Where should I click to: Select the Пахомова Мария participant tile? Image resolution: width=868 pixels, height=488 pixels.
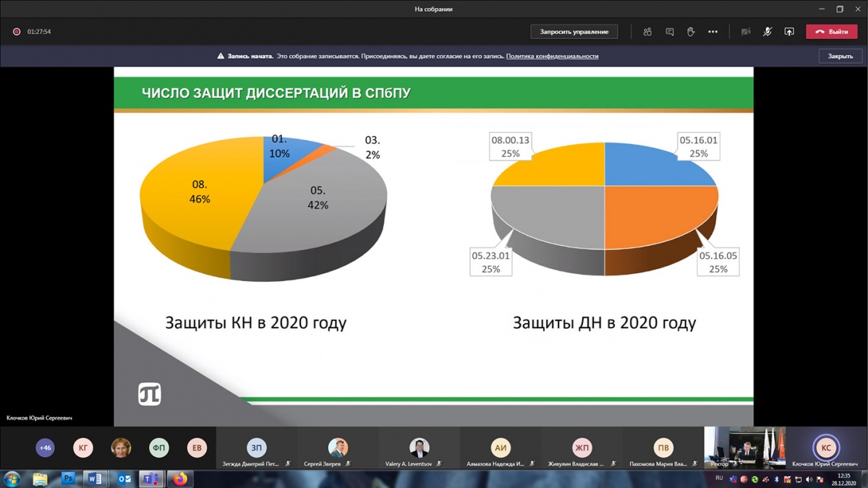point(663,449)
